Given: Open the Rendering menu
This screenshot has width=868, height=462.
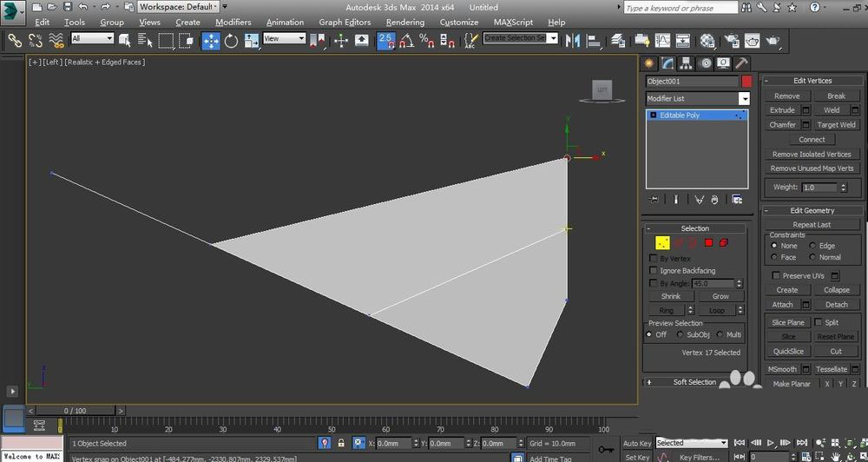Looking at the screenshot, I should coord(404,23).
